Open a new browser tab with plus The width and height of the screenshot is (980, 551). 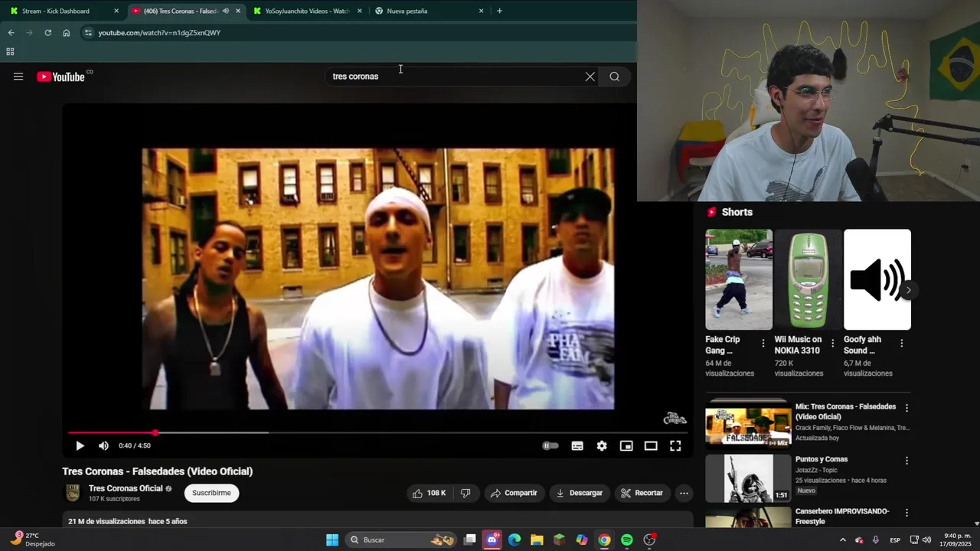pyautogui.click(x=499, y=11)
